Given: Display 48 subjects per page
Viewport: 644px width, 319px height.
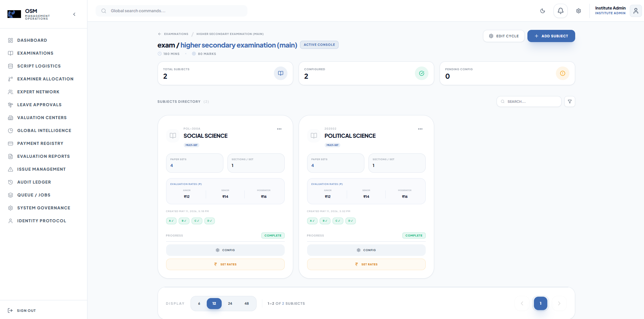Looking at the screenshot, I should point(247,303).
